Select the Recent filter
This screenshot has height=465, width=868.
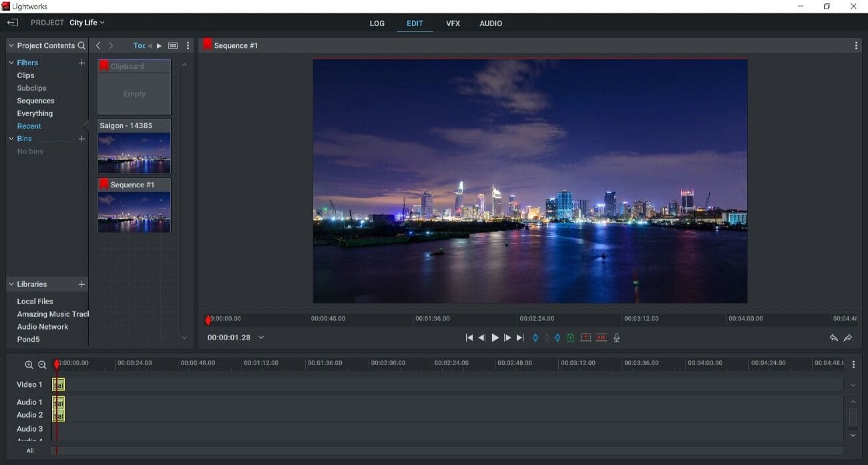tap(29, 125)
